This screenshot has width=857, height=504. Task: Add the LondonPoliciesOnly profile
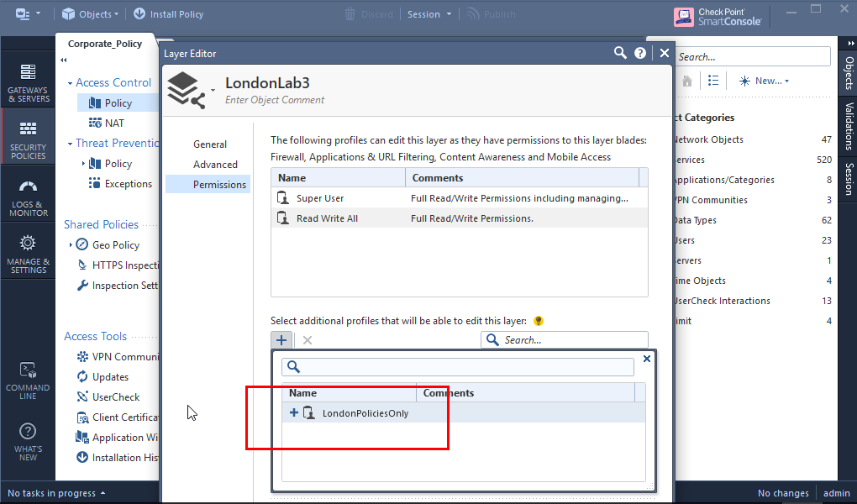pos(293,412)
